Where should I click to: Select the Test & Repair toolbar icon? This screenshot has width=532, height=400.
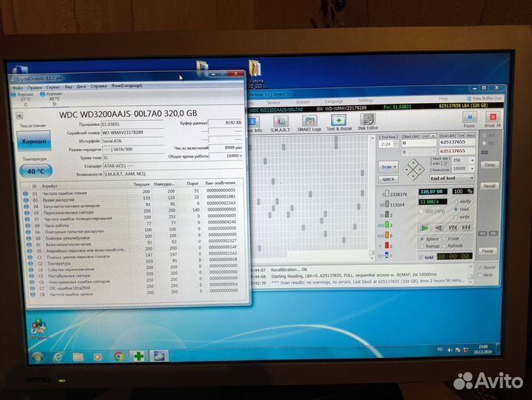coord(340,121)
